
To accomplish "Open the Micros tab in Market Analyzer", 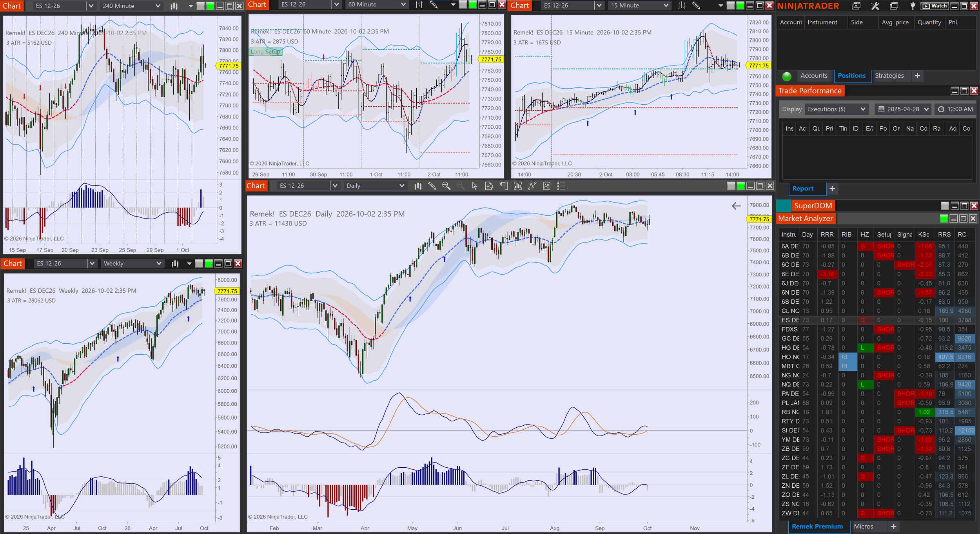I will point(863,527).
